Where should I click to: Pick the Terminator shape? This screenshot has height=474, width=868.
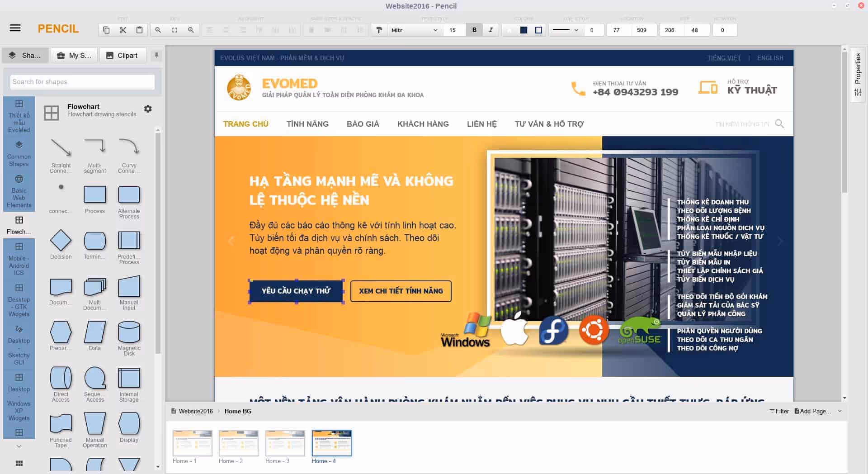[95, 245]
